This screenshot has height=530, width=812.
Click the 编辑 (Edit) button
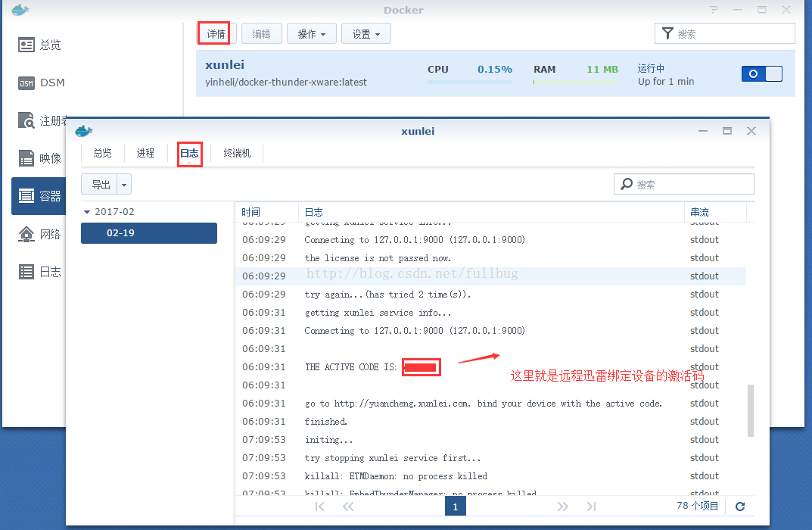coord(261,33)
